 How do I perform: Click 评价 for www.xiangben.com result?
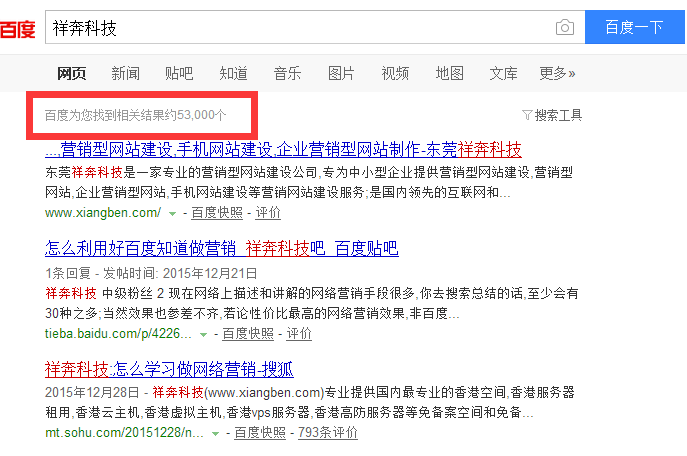pyautogui.click(x=268, y=213)
